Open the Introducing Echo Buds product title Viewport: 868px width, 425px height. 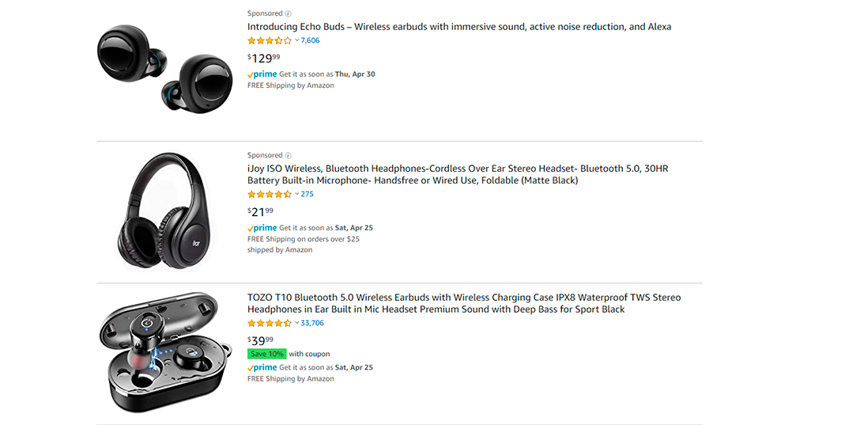pyautogui.click(x=459, y=27)
